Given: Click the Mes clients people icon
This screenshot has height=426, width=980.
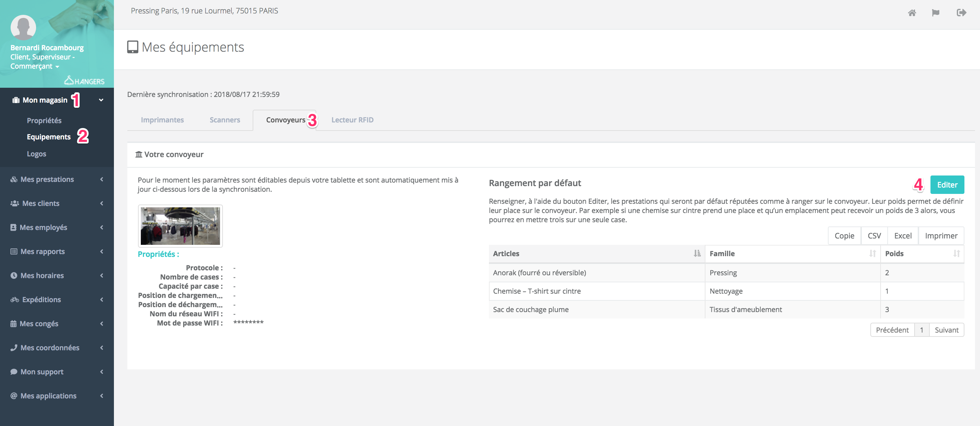Looking at the screenshot, I should (x=15, y=203).
